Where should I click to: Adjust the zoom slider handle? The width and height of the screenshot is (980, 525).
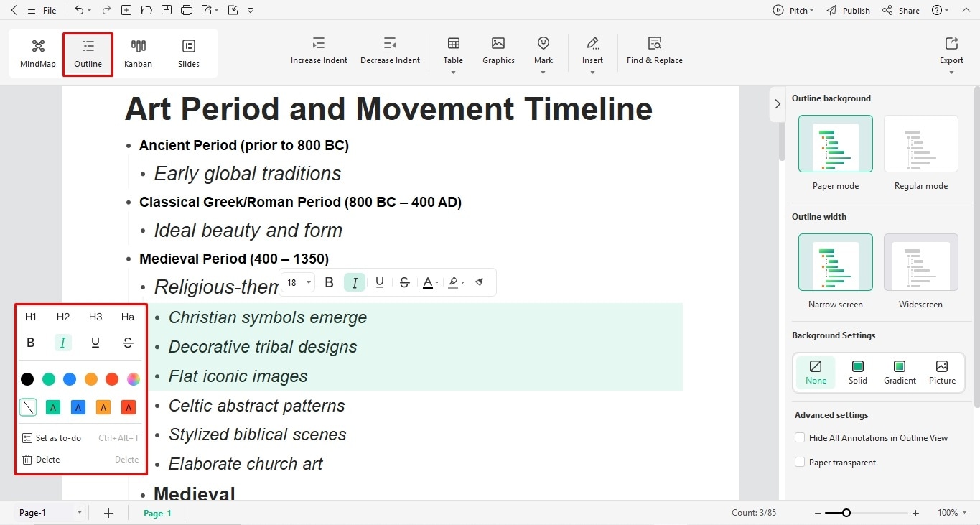[846, 513]
